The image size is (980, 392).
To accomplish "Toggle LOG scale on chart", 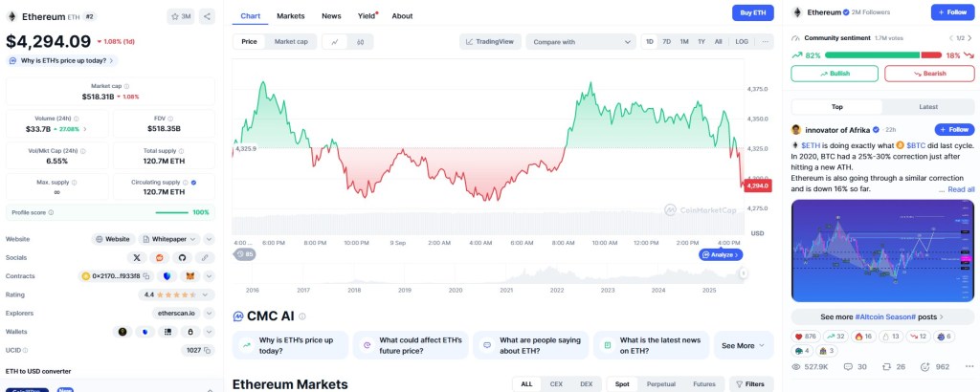I will [x=742, y=42].
